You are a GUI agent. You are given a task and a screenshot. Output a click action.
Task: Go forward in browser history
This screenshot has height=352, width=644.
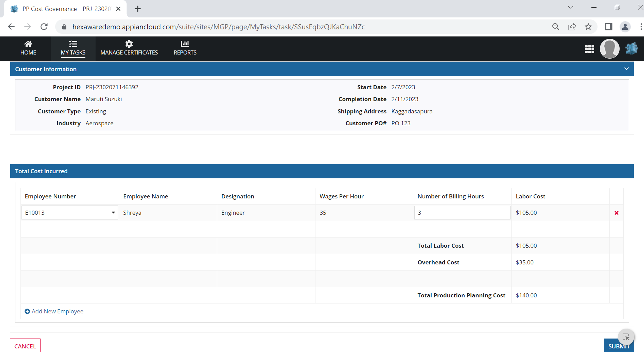click(x=28, y=27)
